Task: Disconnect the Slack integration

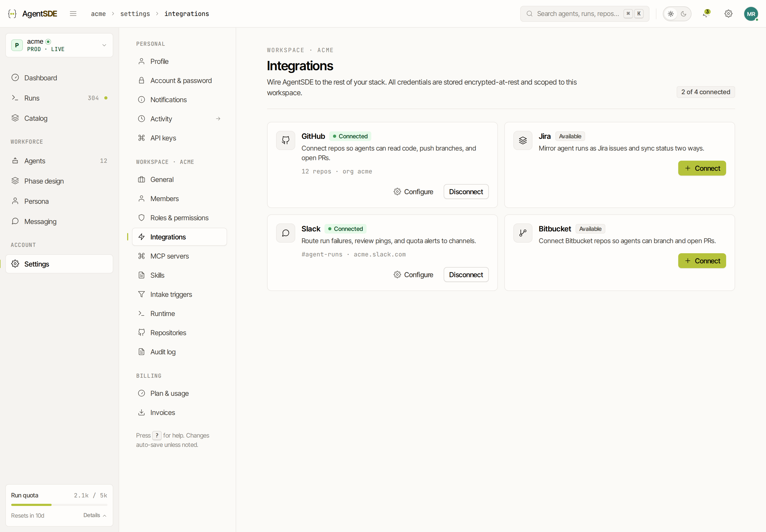Action: pyautogui.click(x=466, y=275)
